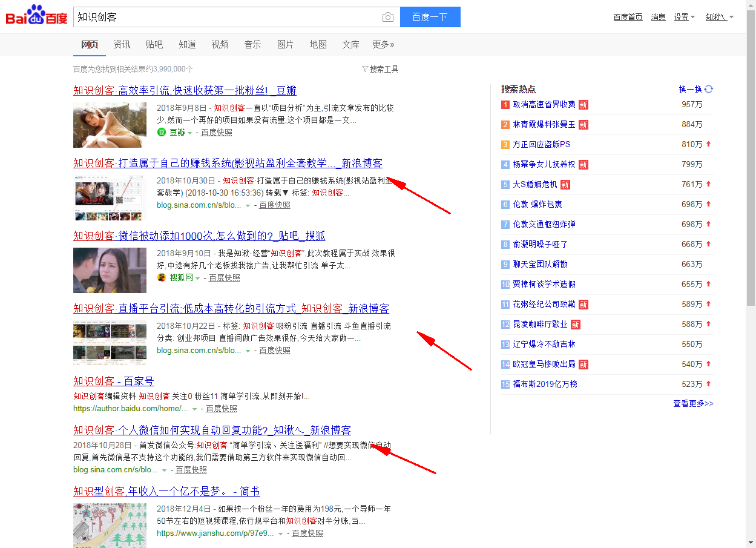Open result 打造属于自己的赚钱系统 title

(x=228, y=163)
